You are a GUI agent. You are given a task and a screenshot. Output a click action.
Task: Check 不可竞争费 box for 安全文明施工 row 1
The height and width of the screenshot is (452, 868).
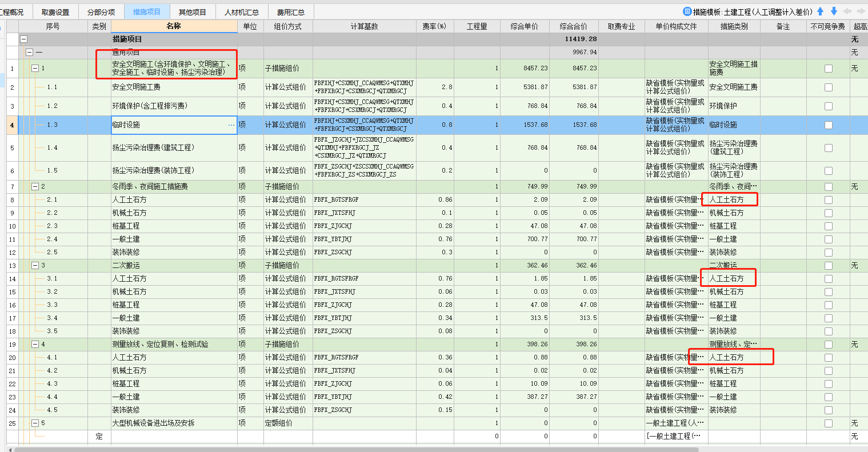click(x=828, y=69)
